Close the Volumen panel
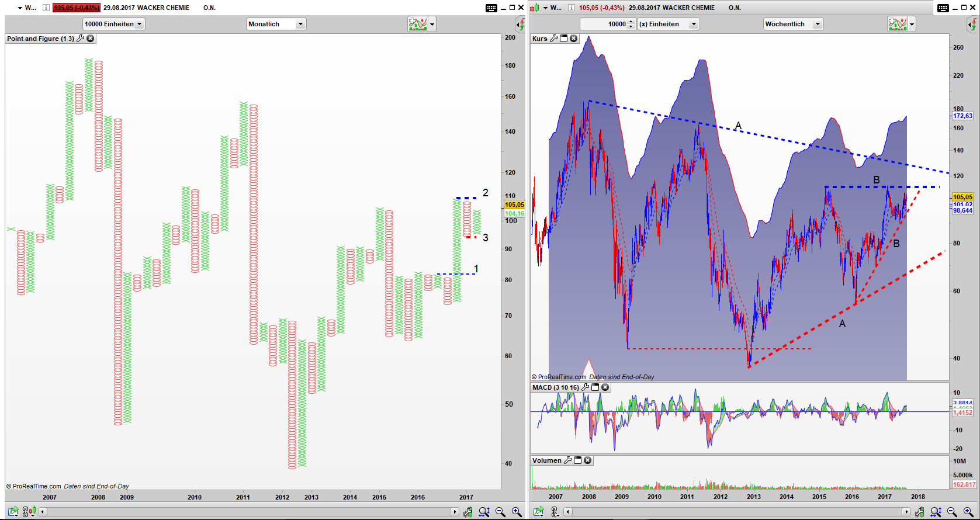This screenshot has width=980, height=520. point(588,460)
